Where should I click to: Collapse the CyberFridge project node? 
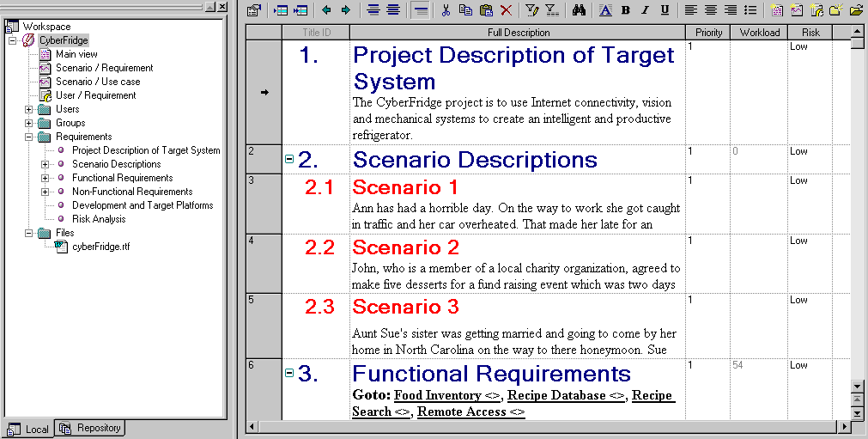(x=12, y=40)
